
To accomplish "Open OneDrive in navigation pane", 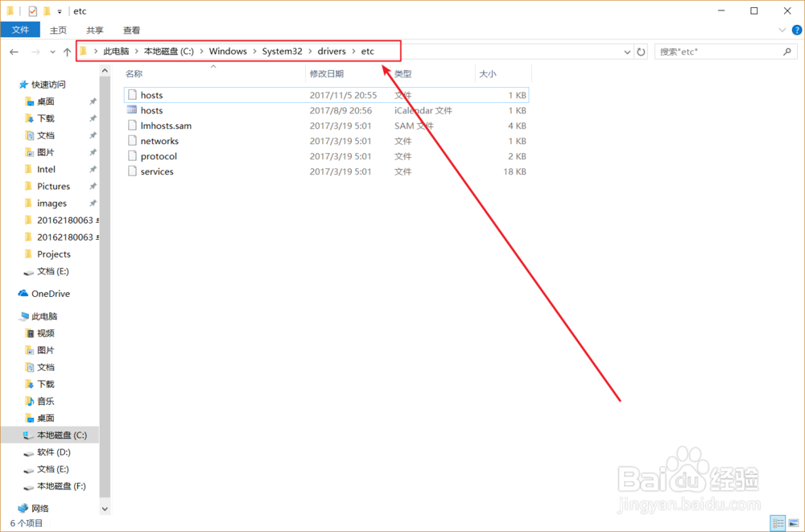I will coord(51,294).
